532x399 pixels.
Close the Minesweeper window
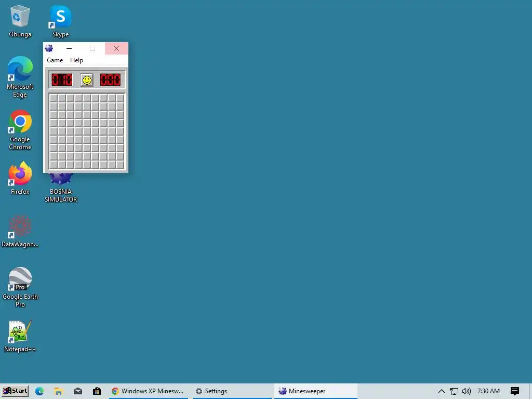tap(116, 48)
